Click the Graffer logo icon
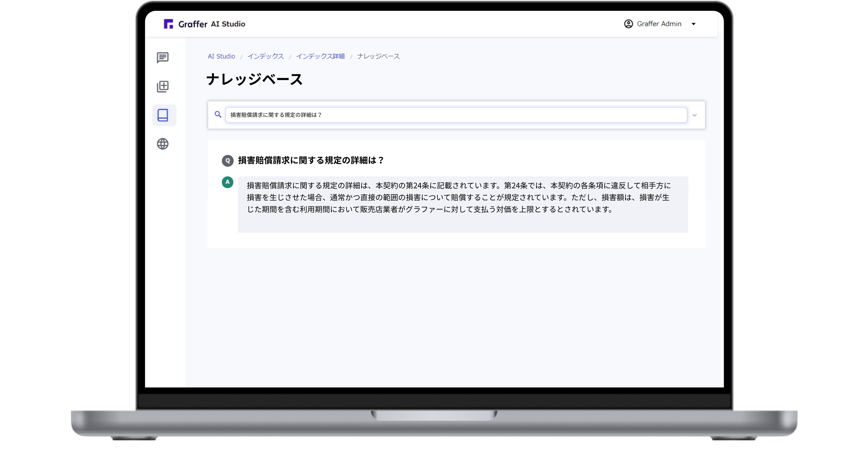 [169, 24]
